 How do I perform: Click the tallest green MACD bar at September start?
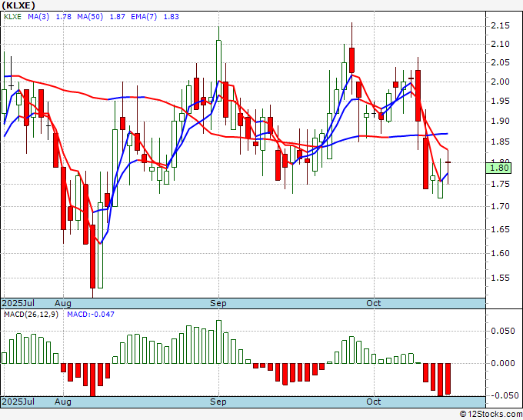(x=218, y=342)
